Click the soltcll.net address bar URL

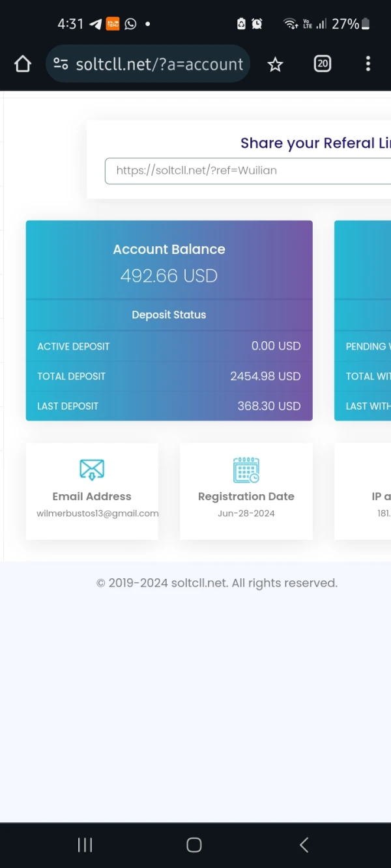(160, 64)
